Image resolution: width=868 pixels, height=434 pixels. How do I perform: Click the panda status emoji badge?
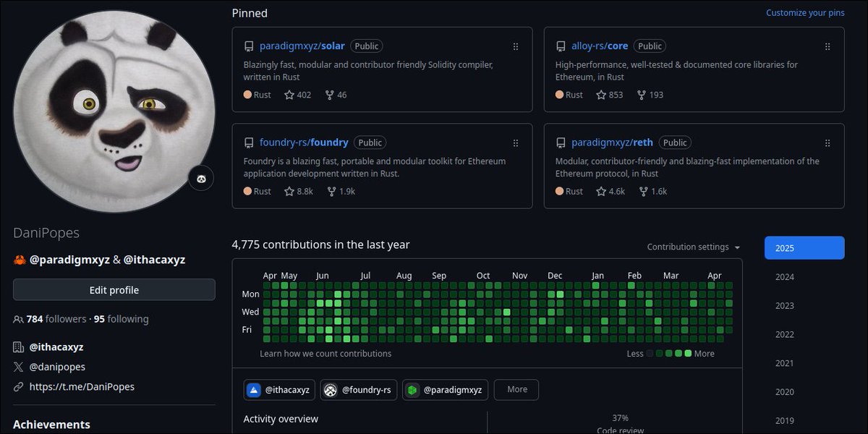pos(201,178)
